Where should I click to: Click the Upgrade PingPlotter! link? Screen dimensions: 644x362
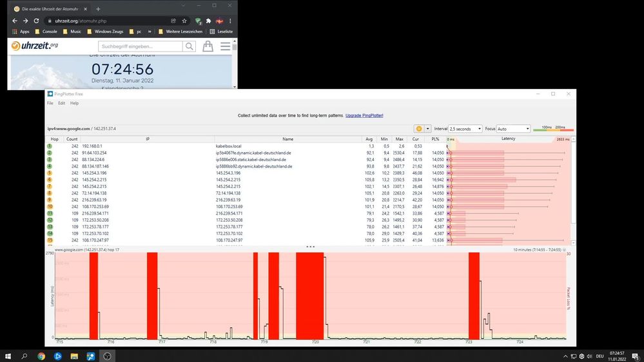[364, 116]
